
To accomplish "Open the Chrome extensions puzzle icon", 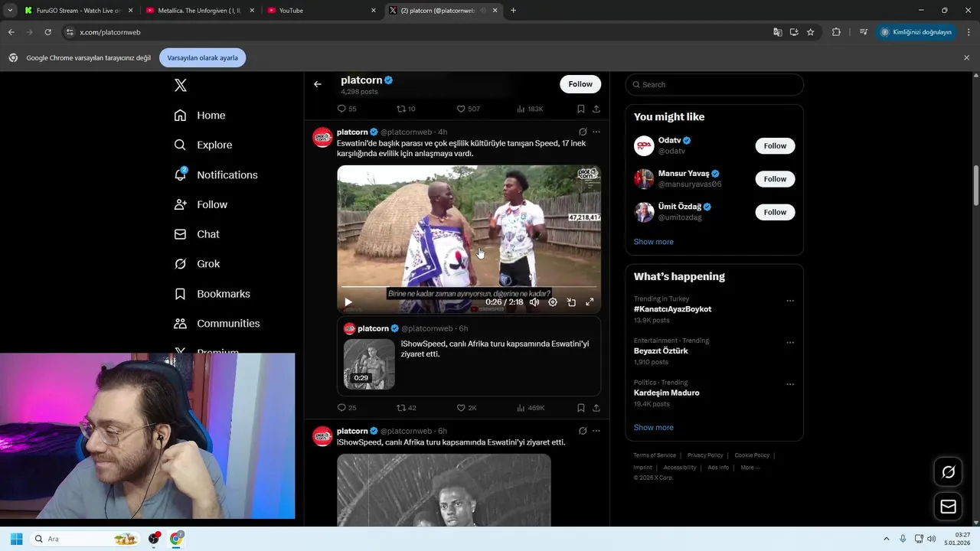I will [x=836, y=32].
